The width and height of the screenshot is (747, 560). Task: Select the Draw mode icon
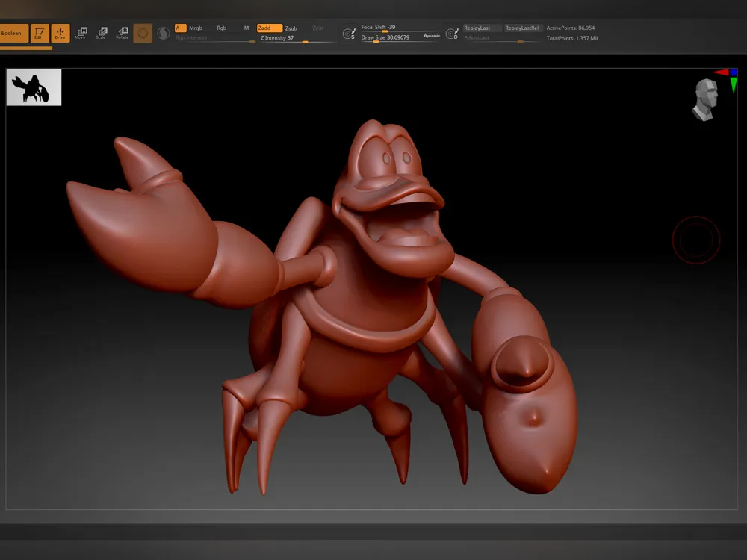click(61, 34)
